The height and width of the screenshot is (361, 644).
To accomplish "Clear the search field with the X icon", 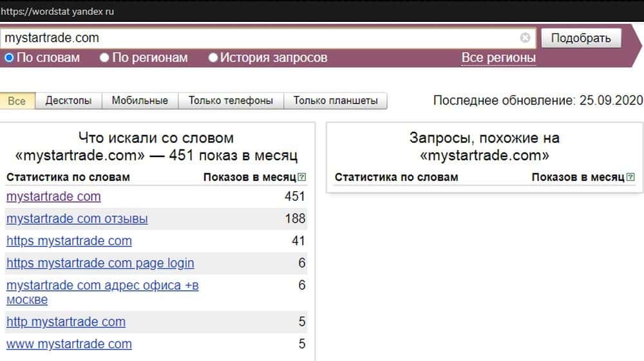I will tap(525, 38).
